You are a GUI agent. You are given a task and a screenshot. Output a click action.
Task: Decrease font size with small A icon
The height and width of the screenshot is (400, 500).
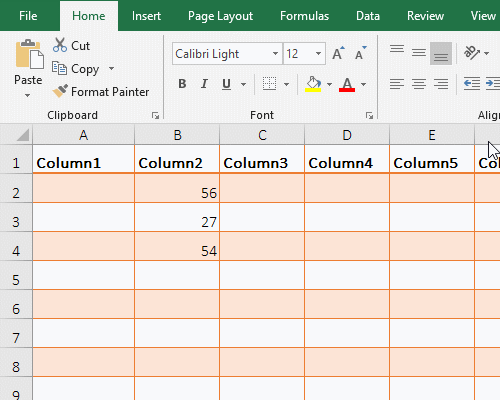pos(360,53)
